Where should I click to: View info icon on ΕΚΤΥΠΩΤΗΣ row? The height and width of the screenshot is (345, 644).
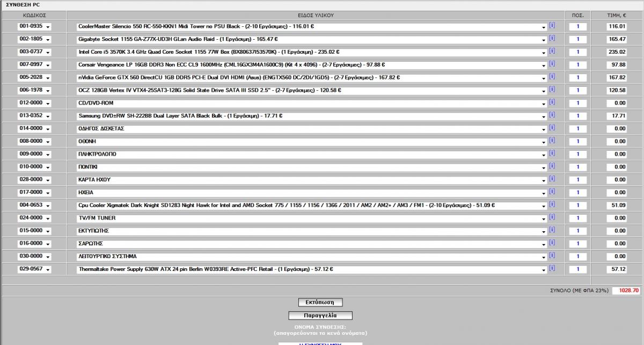(x=552, y=230)
